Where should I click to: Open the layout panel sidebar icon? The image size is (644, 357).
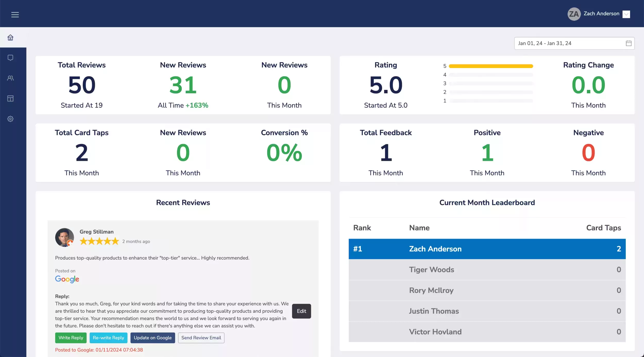[10, 98]
